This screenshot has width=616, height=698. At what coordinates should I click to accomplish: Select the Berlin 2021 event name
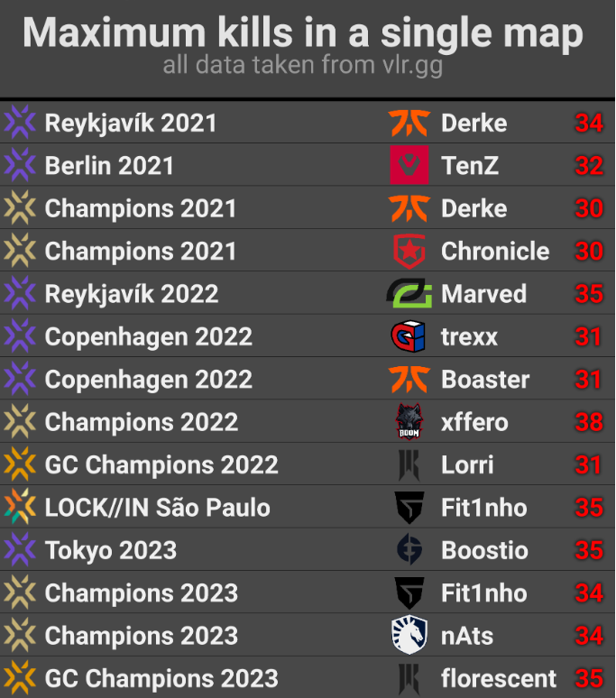[x=109, y=166]
